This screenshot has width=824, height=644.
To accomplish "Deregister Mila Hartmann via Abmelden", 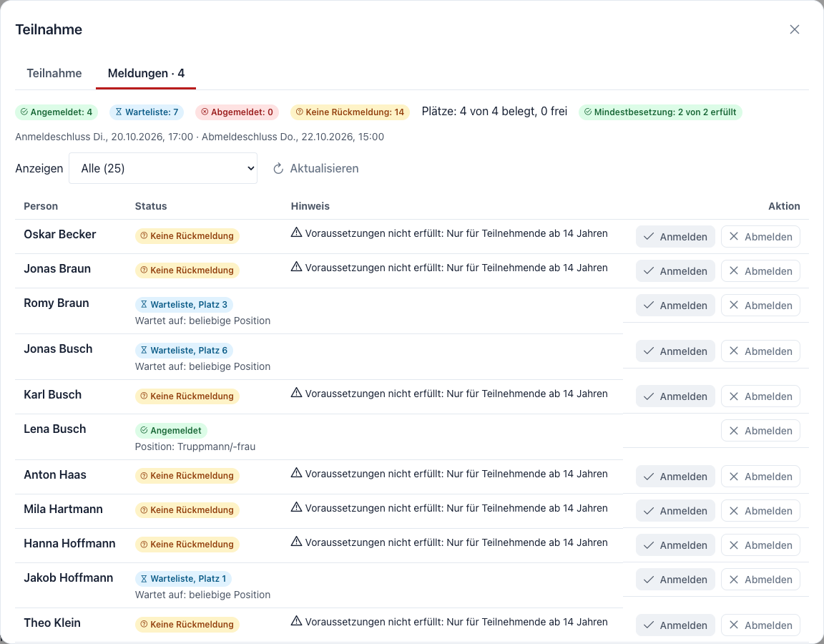I will pos(760,510).
